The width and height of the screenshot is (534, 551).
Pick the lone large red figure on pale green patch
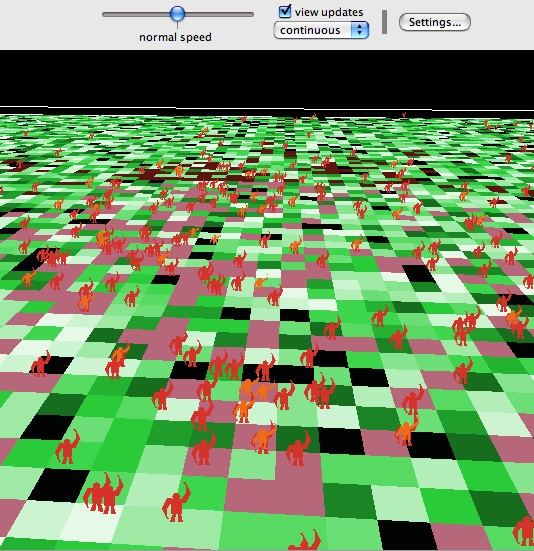pyautogui.click(x=176, y=503)
